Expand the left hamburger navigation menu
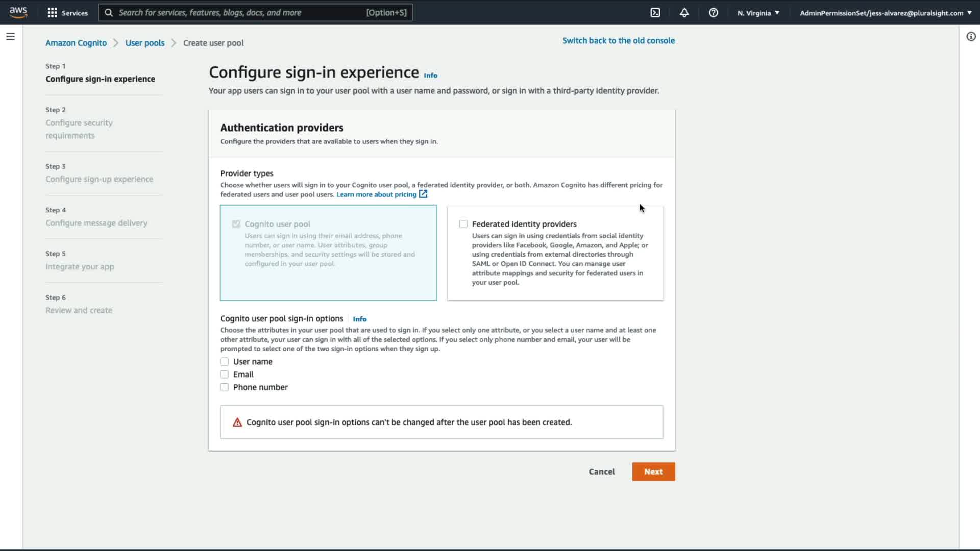This screenshot has height=551, width=980. click(x=10, y=36)
